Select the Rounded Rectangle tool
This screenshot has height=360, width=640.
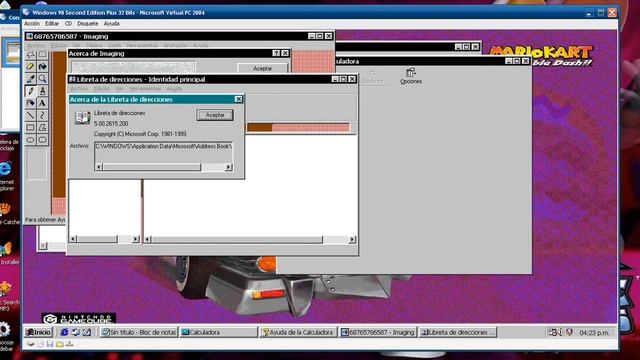coord(42,140)
